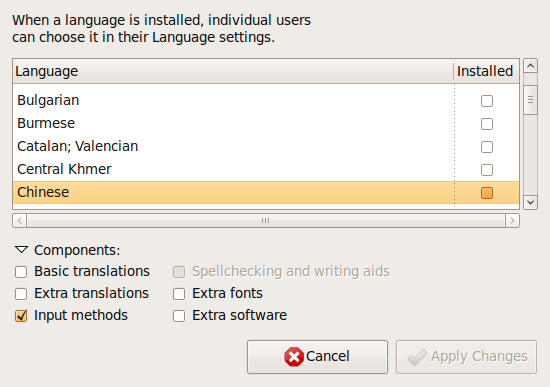Toggle the Installed checkbox for Chinese
Image resolution: width=550 pixels, height=387 pixels.
pos(487,193)
